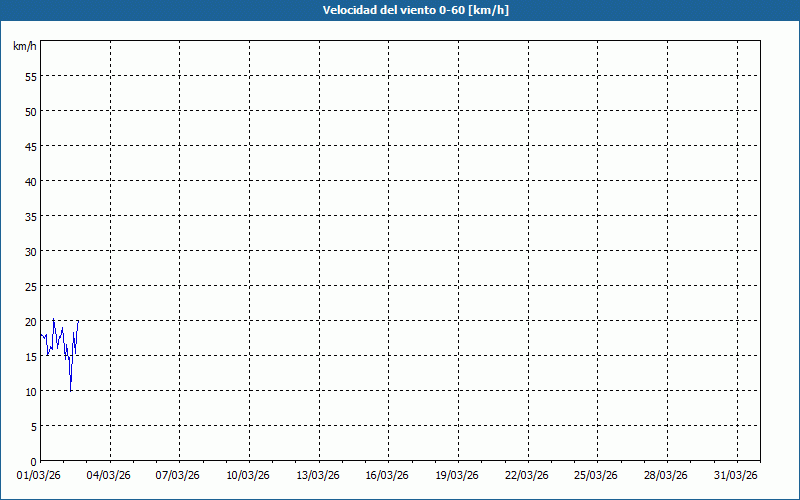Pick the 22/03/26 date label
The height and width of the screenshot is (500, 800).
(528, 474)
